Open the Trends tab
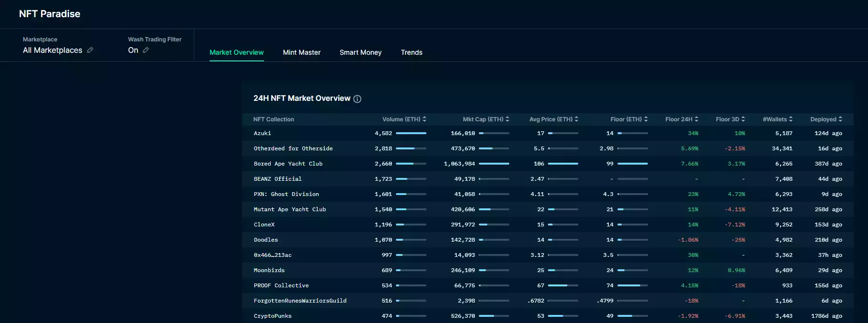The image size is (868, 323). point(412,52)
